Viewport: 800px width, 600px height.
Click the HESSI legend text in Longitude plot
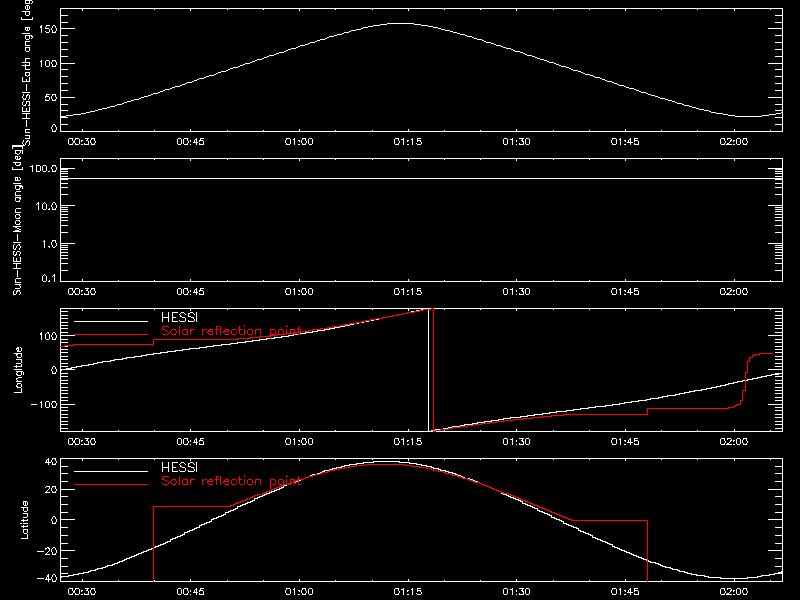(x=179, y=317)
